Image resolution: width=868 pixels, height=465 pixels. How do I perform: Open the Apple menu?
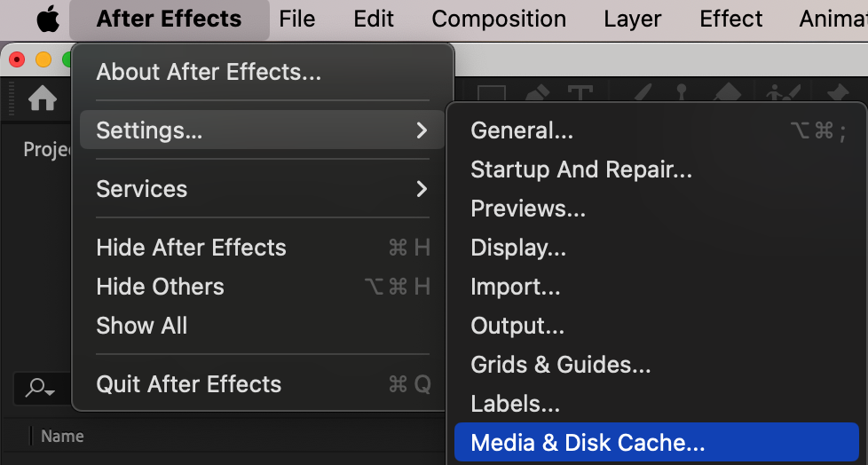[47, 20]
